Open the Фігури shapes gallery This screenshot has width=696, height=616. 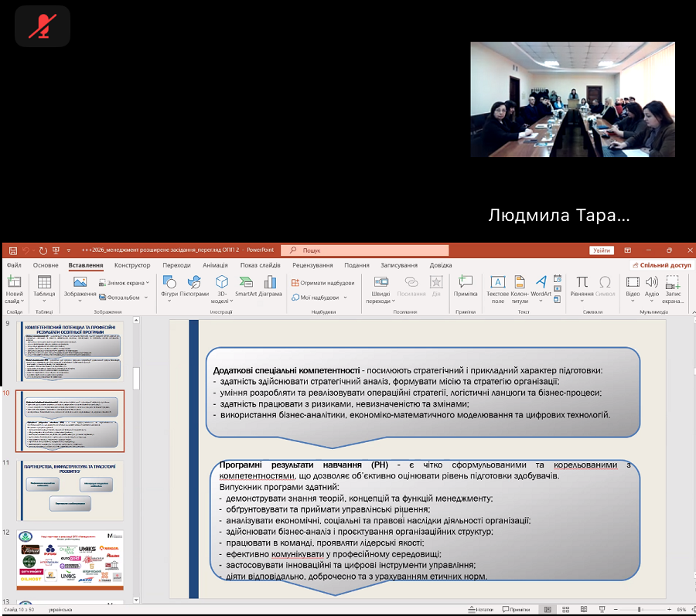(169, 287)
